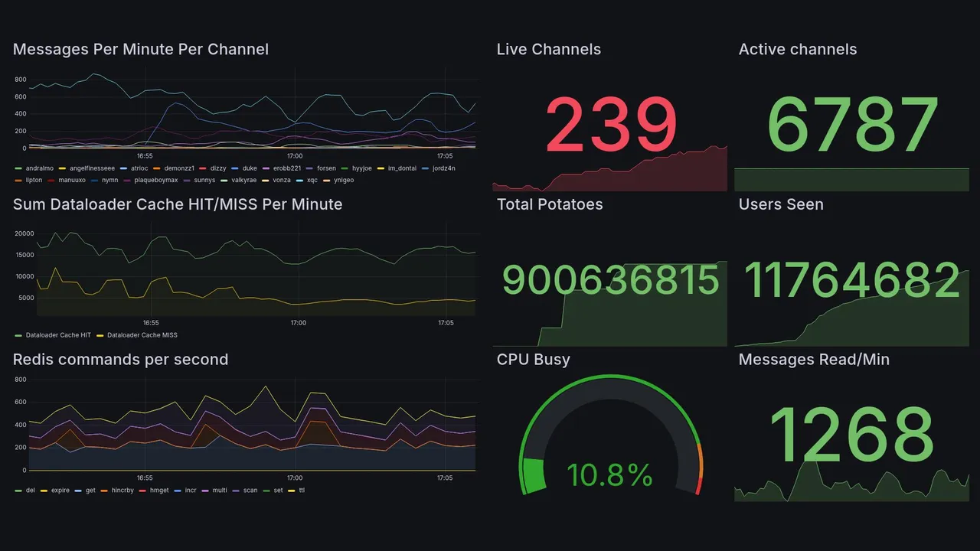Click the jordz4n legend label
This screenshot has height=551, width=980.
pyautogui.click(x=443, y=168)
